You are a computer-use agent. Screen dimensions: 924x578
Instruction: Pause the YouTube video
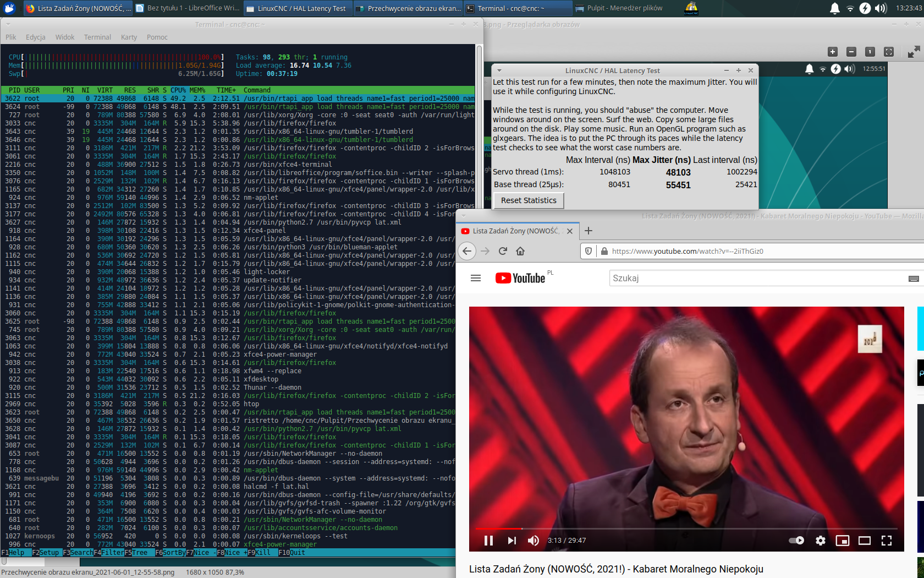(488, 541)
